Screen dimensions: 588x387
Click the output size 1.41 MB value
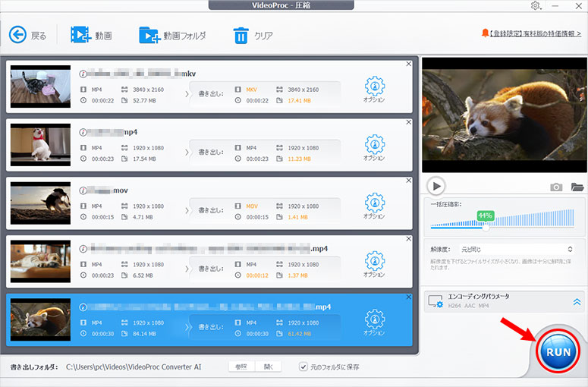pos(297,217)
